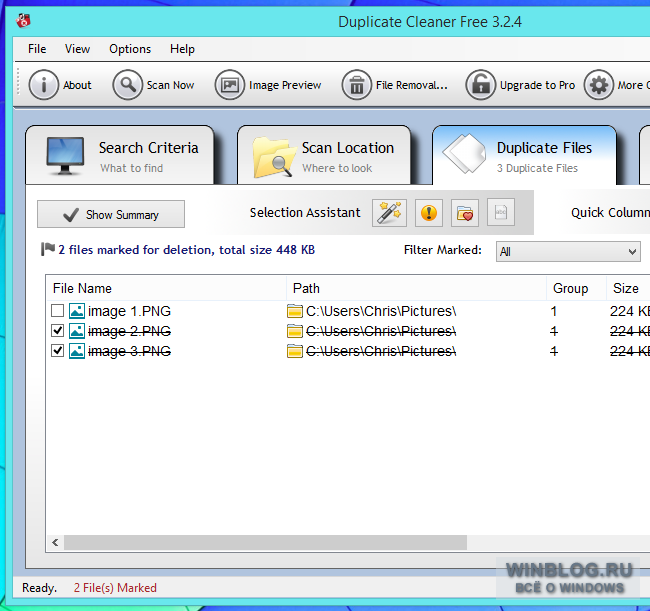Viewport: 650px width, 611px height.
Task: Click the 2 File(s) Marked status text
Action: pos(115,588)
